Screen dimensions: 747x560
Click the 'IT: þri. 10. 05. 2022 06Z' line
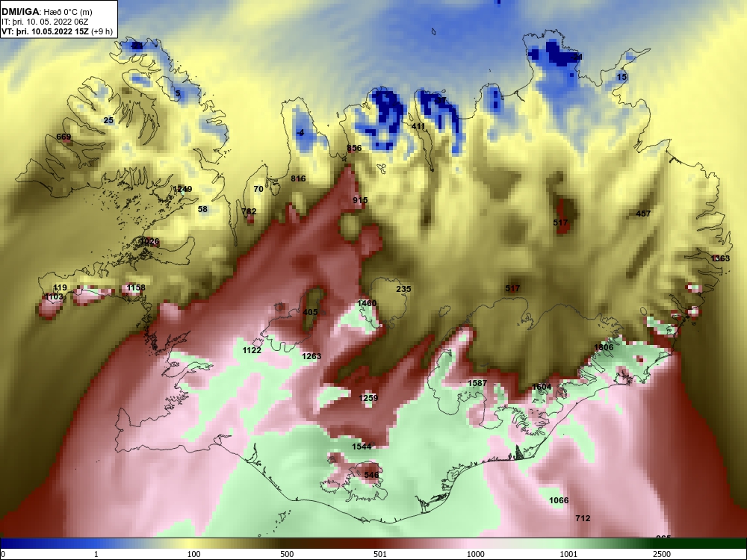click(45, 22)
